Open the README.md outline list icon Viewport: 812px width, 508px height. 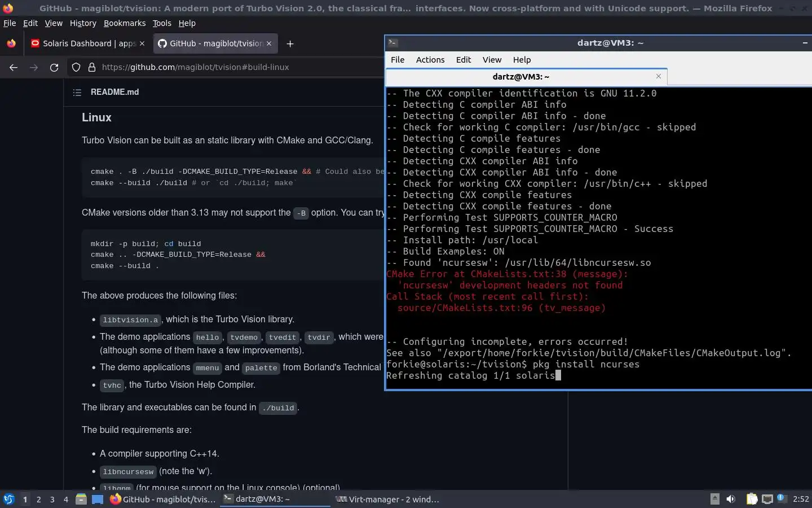pos(77,92)
